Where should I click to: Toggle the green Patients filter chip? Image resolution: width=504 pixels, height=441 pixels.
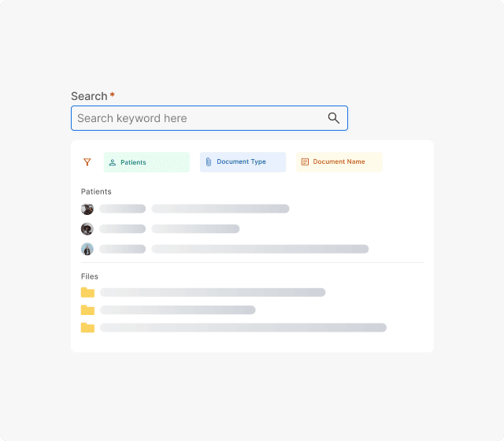click(146, 162)
